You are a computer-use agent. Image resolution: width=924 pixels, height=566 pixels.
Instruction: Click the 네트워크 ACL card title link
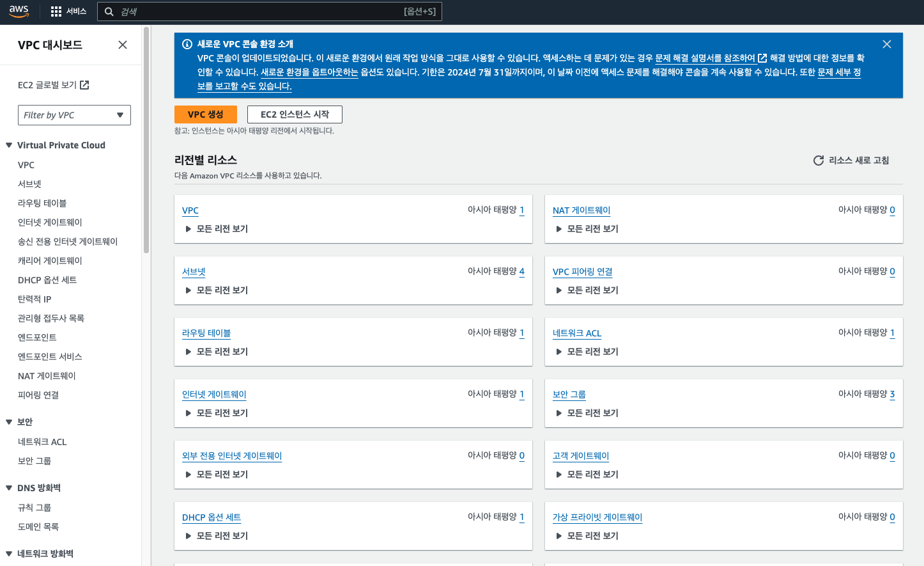click(x=577, y=333)
